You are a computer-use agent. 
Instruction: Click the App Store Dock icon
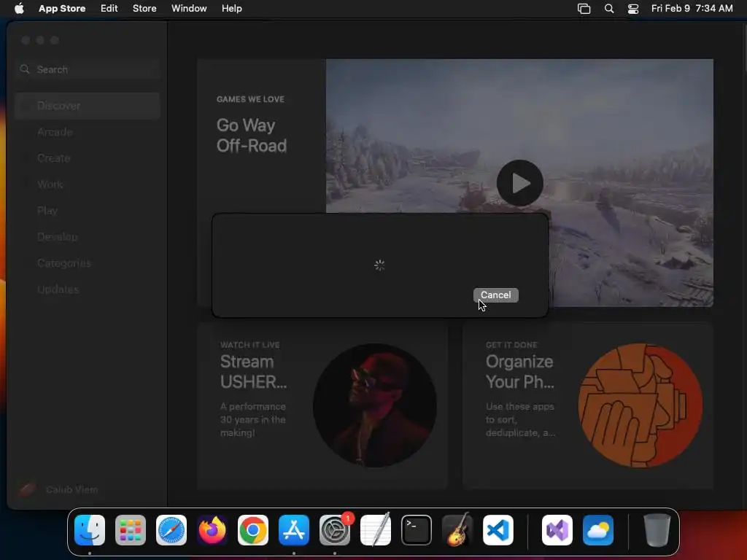[x=294, y=530]
